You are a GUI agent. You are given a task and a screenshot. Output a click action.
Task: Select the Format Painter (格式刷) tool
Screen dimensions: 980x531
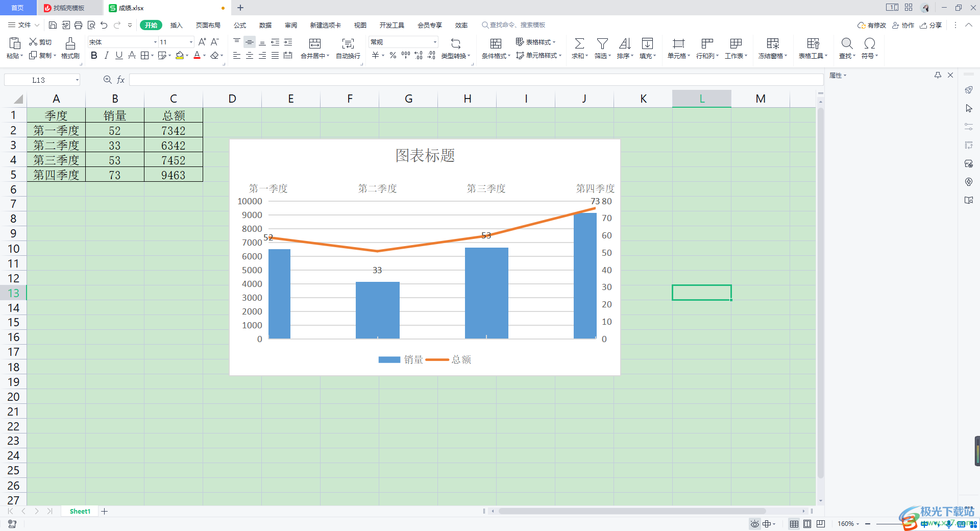pos(70,48)
